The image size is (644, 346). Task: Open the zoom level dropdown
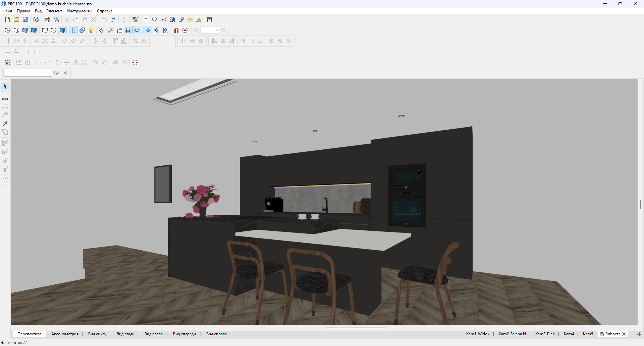tap(216, 30)
